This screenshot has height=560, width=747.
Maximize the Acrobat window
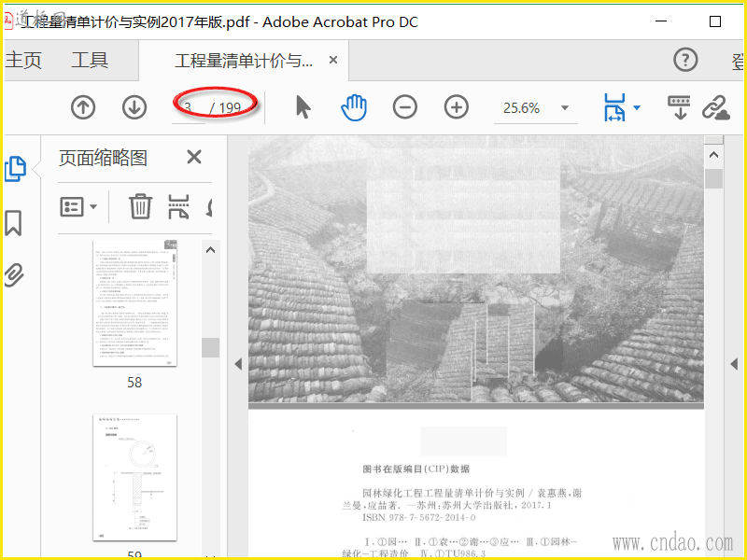[715, 21]
